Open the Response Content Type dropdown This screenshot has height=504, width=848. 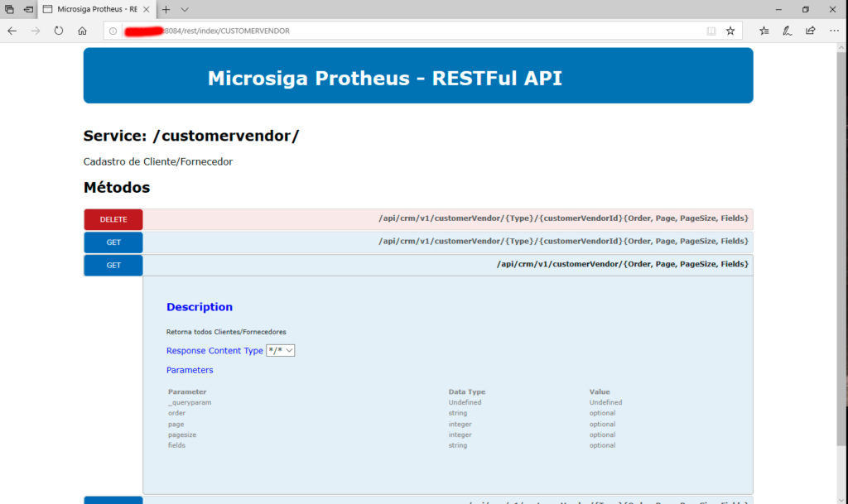pos(280,351)
